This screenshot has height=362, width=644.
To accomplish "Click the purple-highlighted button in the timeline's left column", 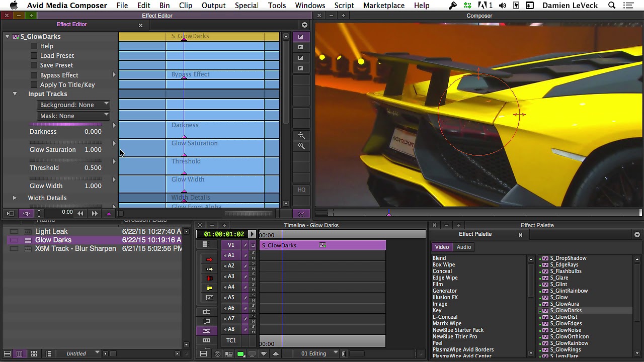I will pyautogui.click(x=207, y=331).
